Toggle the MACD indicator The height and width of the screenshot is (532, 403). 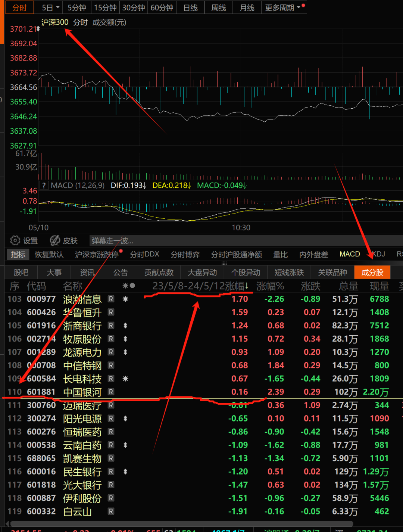(350, 254)
